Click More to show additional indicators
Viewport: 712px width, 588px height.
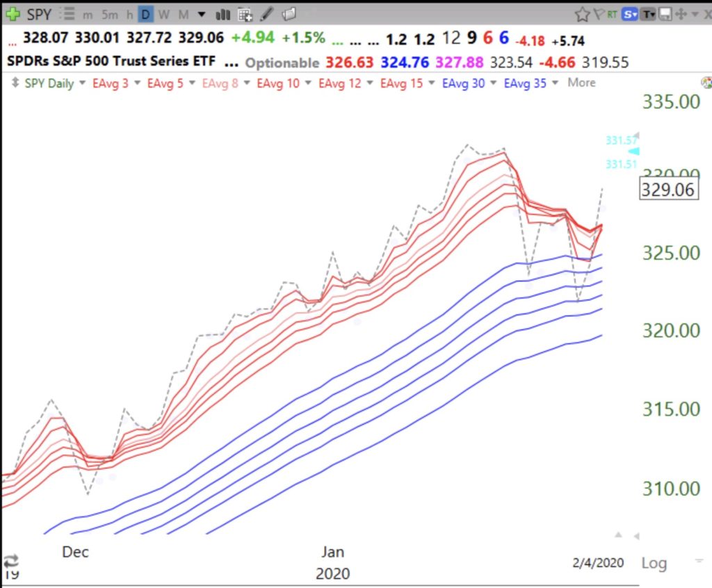tap(581, 83)
